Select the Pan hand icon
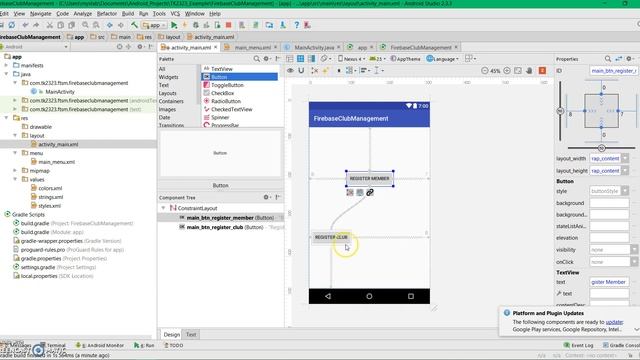Viewport: 640px width, 360px height. (529, 71)
